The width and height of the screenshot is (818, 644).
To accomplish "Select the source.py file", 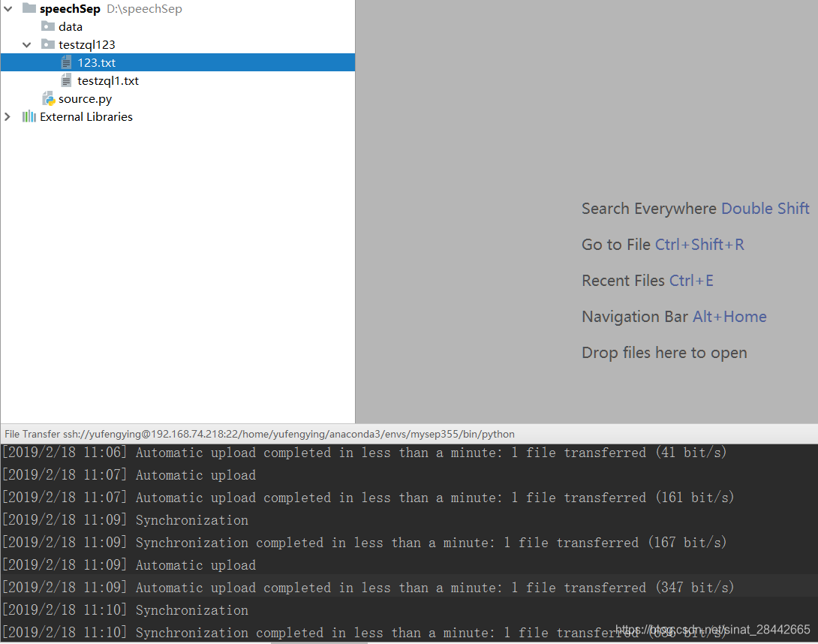I will (85, 98).
